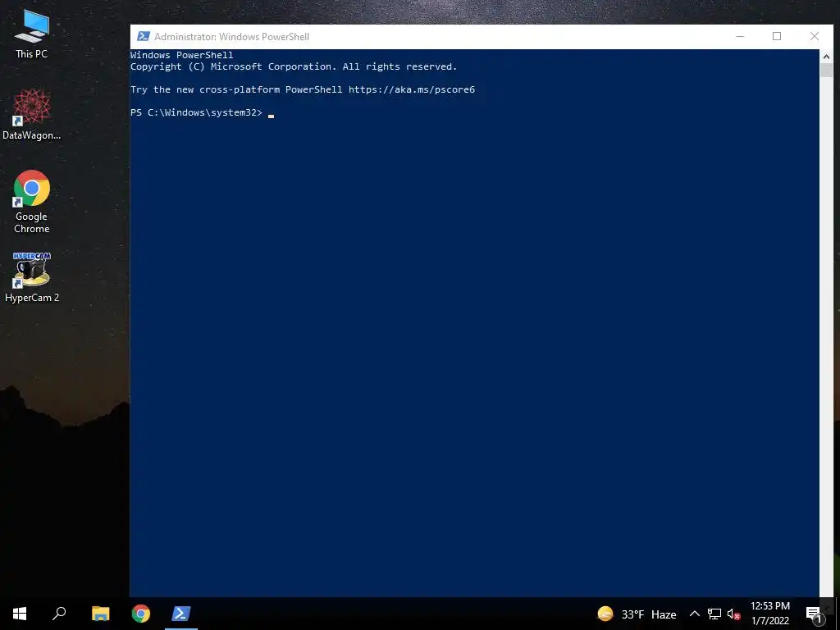Open the notification center icon

click(814, 614)
